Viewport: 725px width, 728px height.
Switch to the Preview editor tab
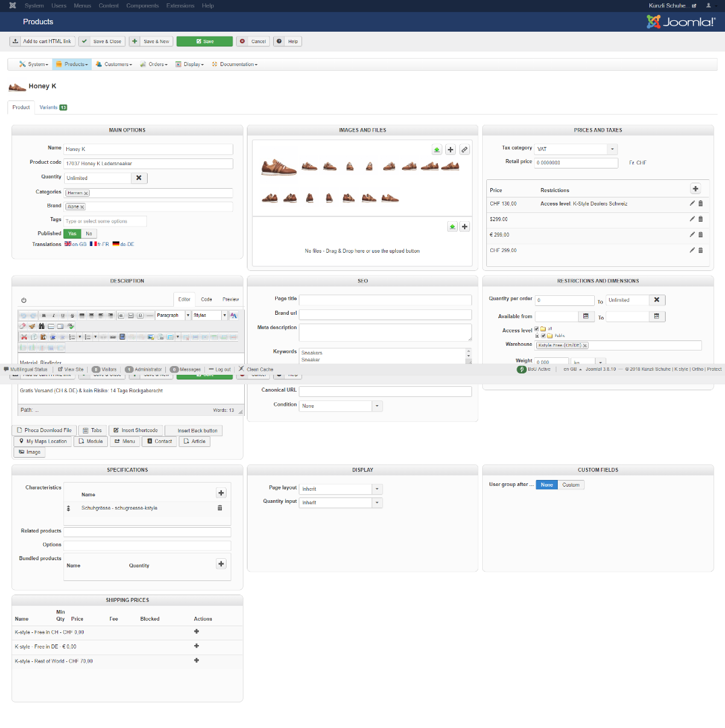(231, 299)
